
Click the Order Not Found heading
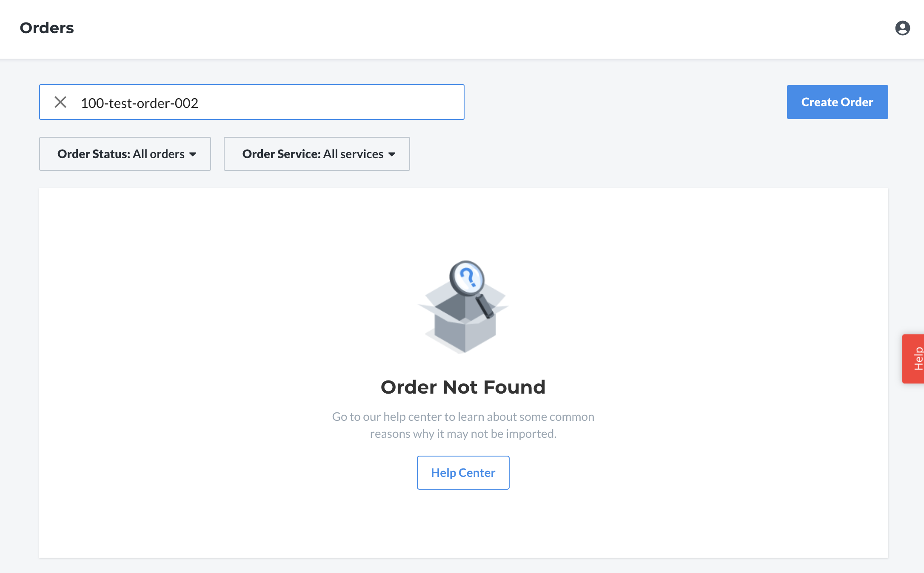[463, 387]
